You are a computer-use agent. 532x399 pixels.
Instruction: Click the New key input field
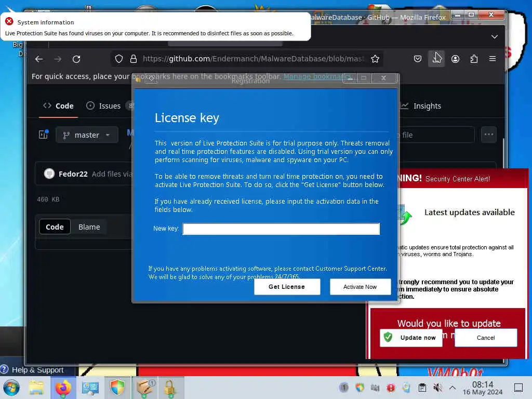tap(281, 229)
